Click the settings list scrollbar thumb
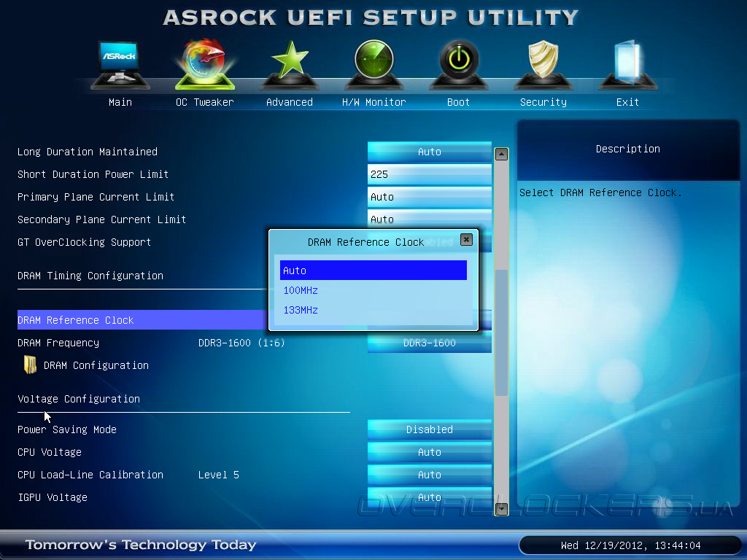Screen dimensions: 747x560 coord(501,332)
